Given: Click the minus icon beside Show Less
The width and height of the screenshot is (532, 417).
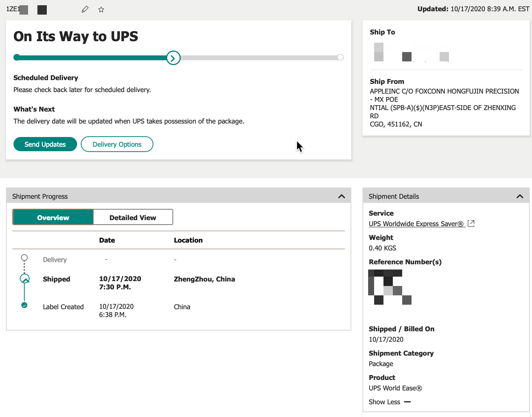Looking at the screenshot, I should (407, 402).
